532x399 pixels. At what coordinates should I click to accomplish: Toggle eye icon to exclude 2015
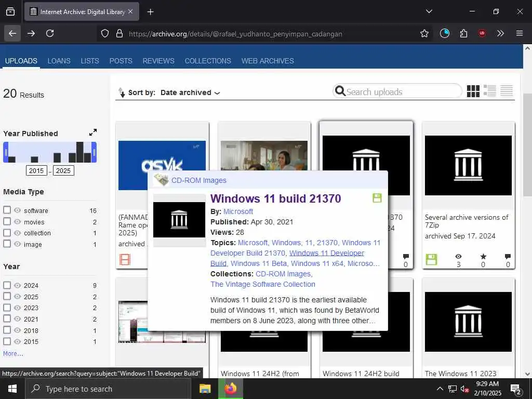[17, 341]
